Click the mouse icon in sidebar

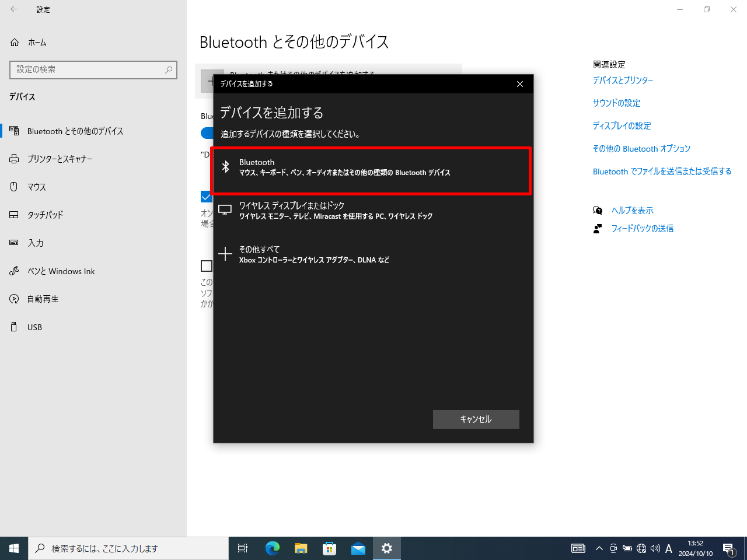coord(15,187)
